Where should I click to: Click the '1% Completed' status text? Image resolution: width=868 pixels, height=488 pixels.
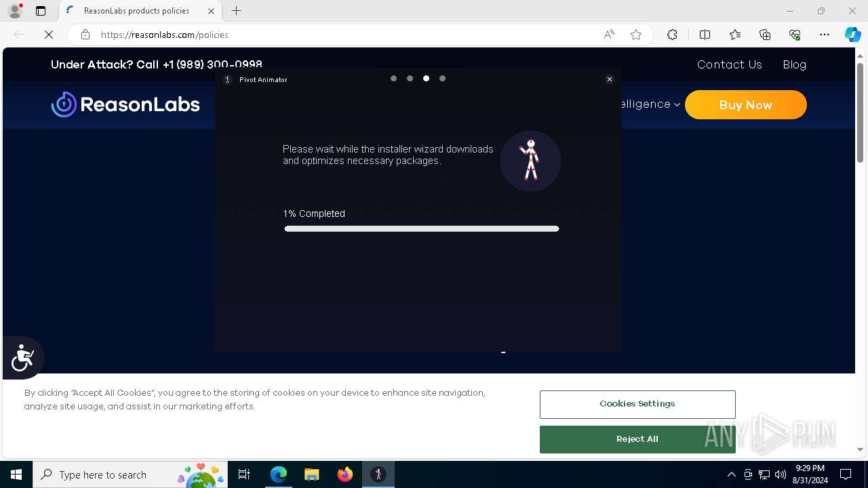tap(314, 213)
